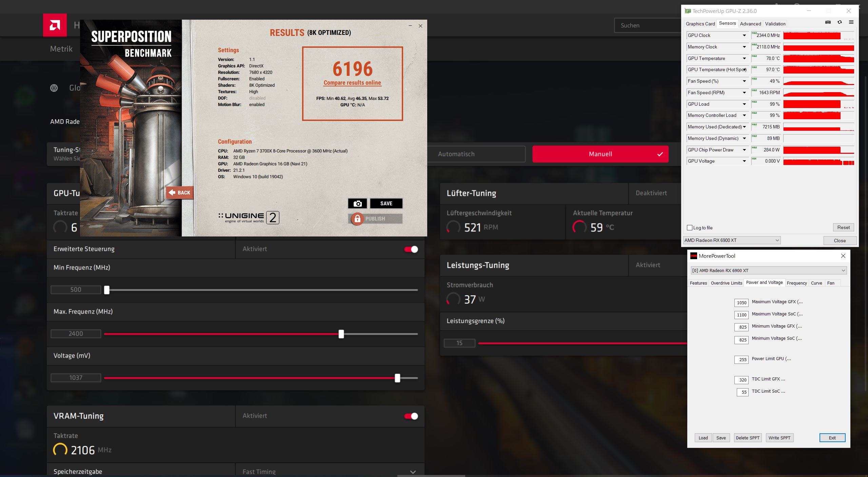Open MorePowerTool Curve tab
This screenshot has width=868, height=477.
click(816, 283)
